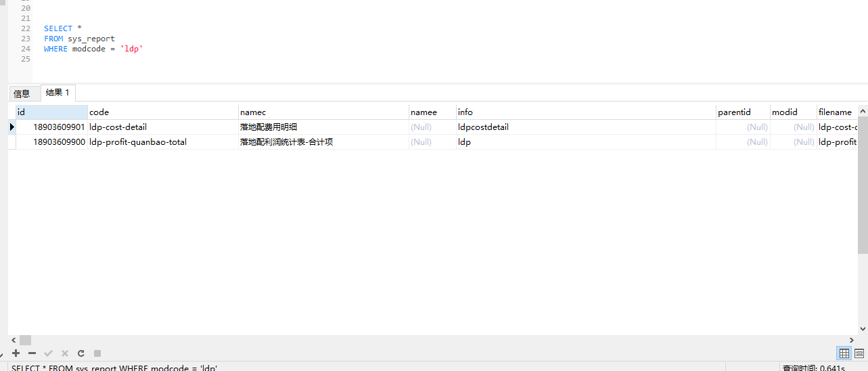Select the filename column header
This screenshot has height=371, width=868.
click(x=837, y=112)
